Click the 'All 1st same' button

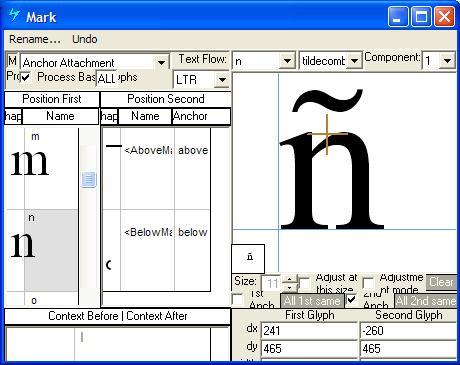point(312,301)
